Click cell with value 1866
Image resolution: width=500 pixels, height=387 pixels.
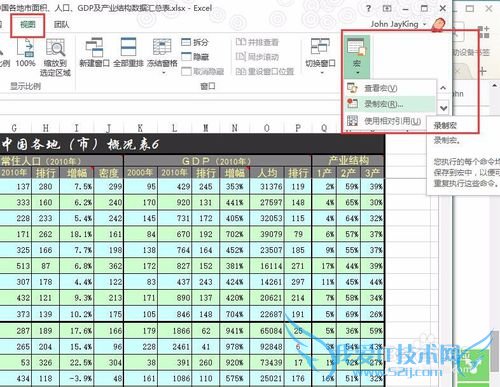[174, 331]
